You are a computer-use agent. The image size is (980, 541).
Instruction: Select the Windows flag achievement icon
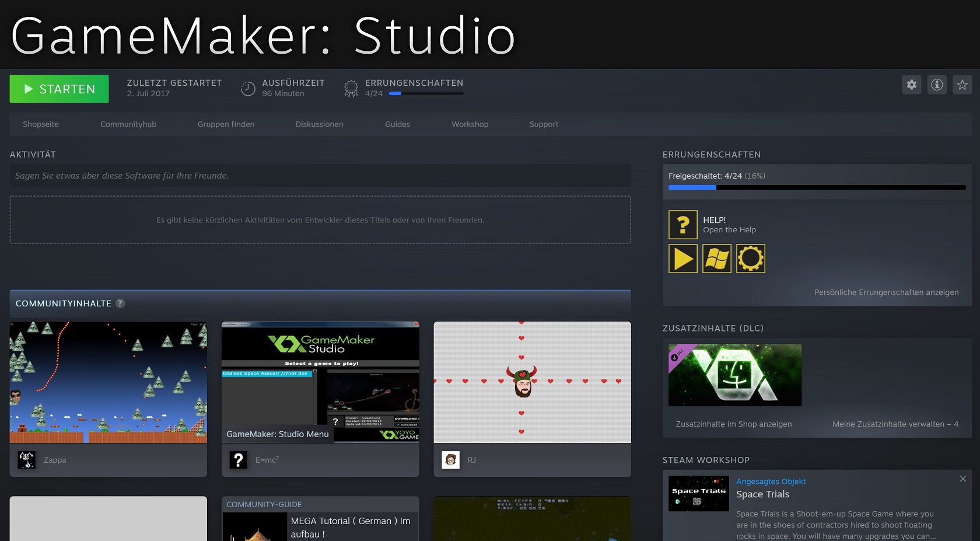(x=717, y=259)
